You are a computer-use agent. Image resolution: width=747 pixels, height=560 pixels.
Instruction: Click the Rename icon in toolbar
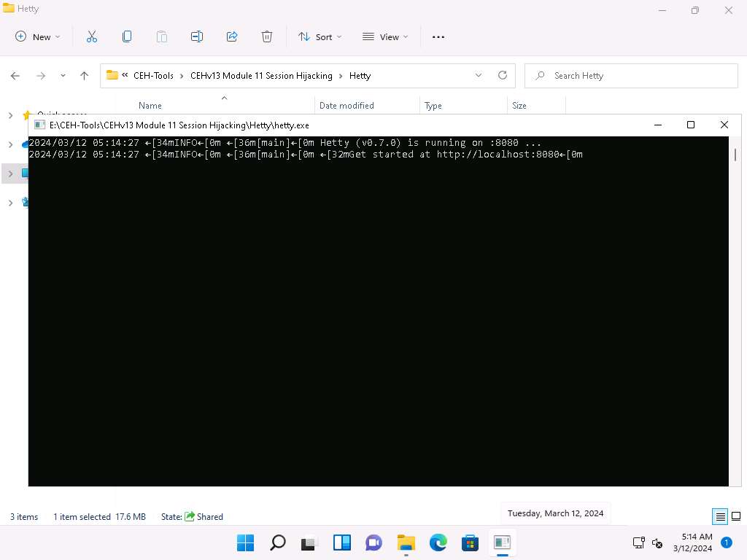click(197, 36)
